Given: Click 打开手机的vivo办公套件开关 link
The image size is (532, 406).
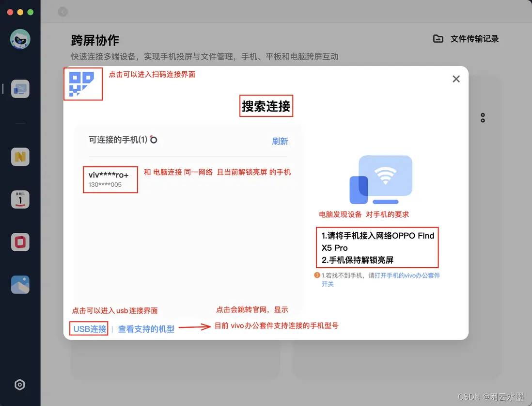Looking at the screenshot, I should coord(381,279).
